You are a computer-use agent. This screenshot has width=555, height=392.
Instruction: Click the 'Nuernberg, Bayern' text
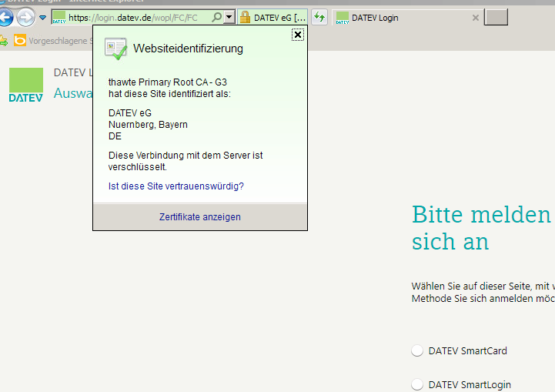(x=148, y=125)
